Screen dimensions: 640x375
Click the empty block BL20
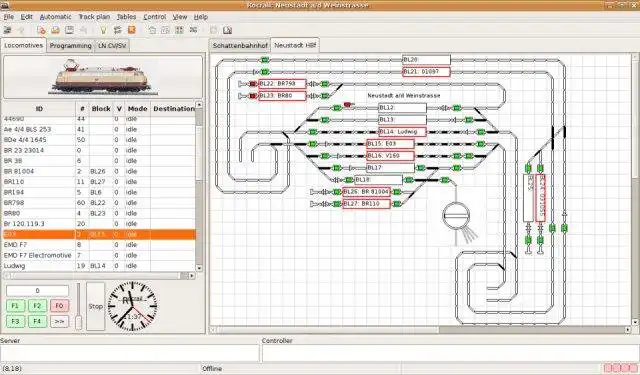427,60
